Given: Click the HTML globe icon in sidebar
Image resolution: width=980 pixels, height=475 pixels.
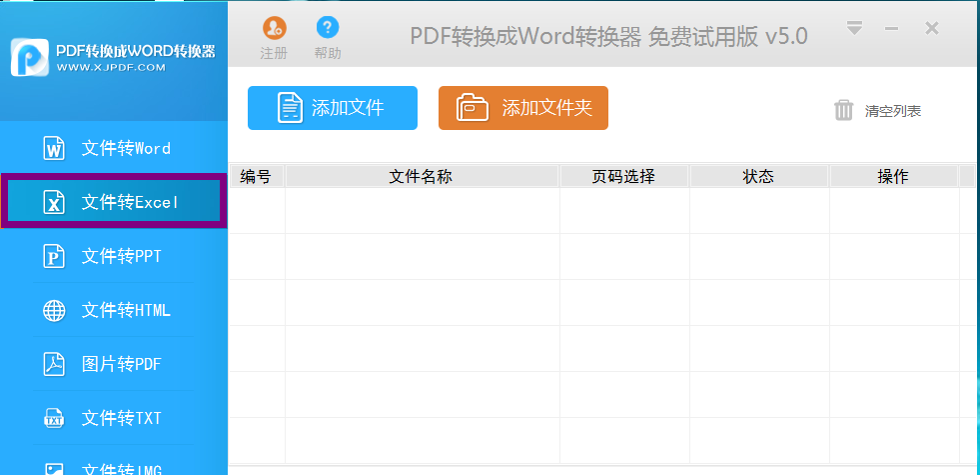Looking at the screenshot, I should point(54,310).
